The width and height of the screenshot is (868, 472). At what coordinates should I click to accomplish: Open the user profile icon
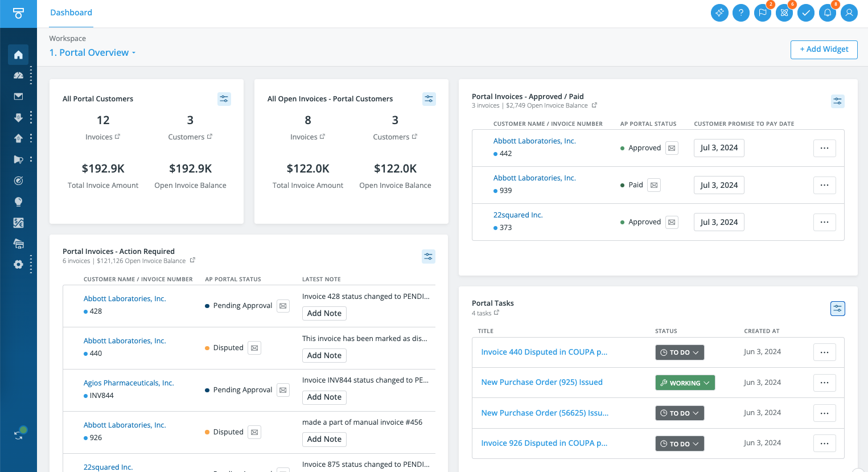[x=849, y=13]
